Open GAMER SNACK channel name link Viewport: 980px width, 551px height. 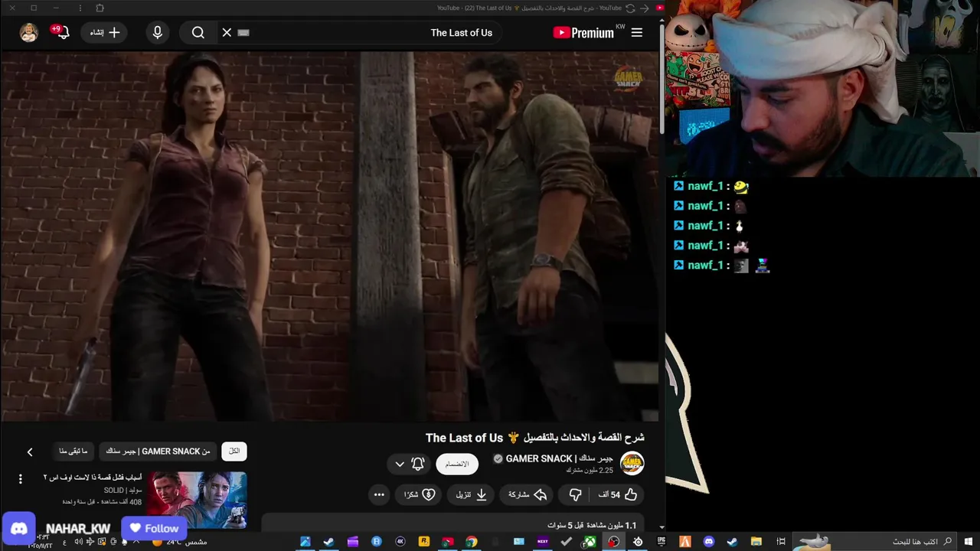[559, 458]
